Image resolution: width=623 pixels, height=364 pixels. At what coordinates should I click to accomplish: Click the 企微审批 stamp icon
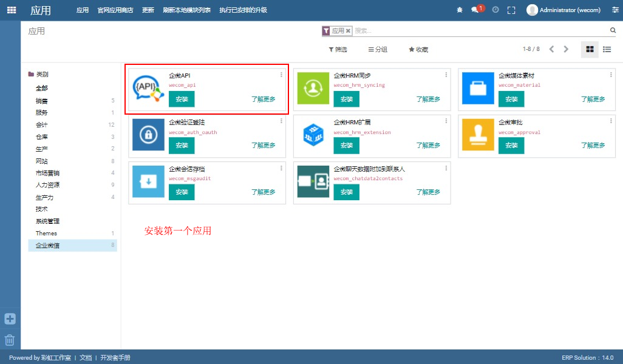(478, 135)
